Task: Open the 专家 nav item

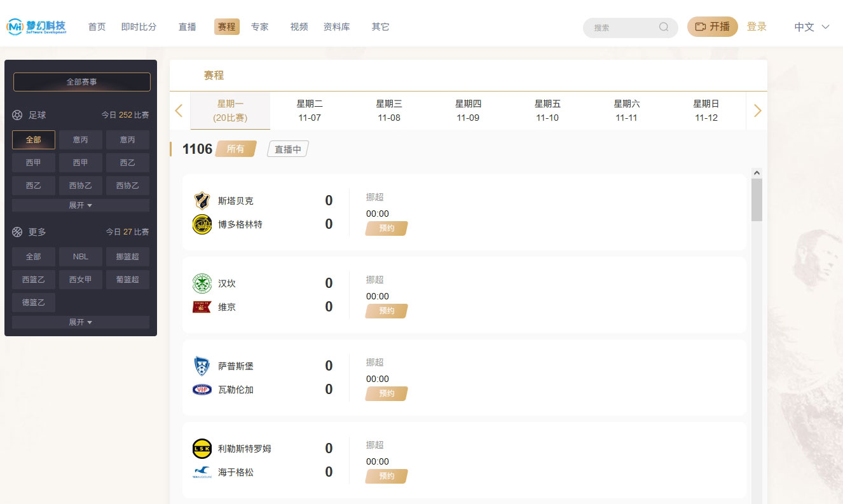Action: [x=260, y=27]
